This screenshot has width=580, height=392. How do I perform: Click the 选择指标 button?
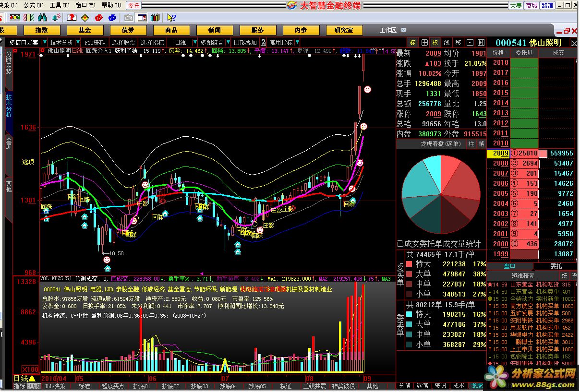152,42
